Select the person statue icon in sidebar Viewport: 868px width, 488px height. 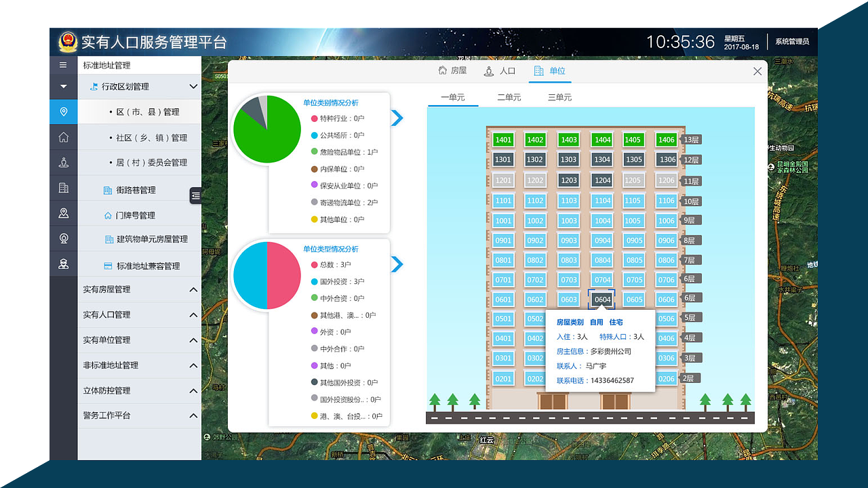pyautogui.click(x=62, y=162)
